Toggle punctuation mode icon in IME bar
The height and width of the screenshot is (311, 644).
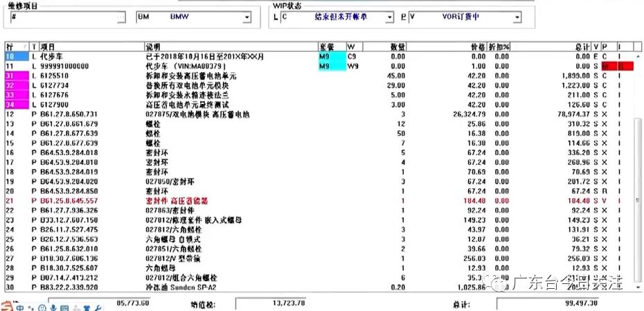(30, 307)
